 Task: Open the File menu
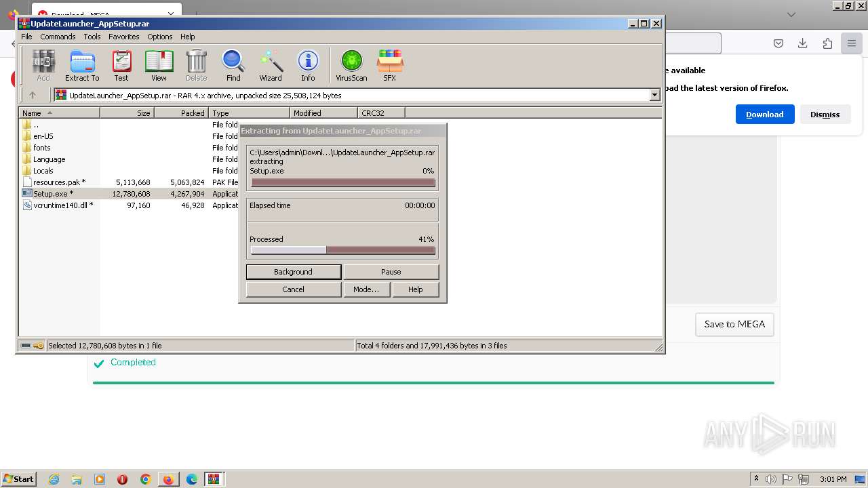(x=26, y=37)
